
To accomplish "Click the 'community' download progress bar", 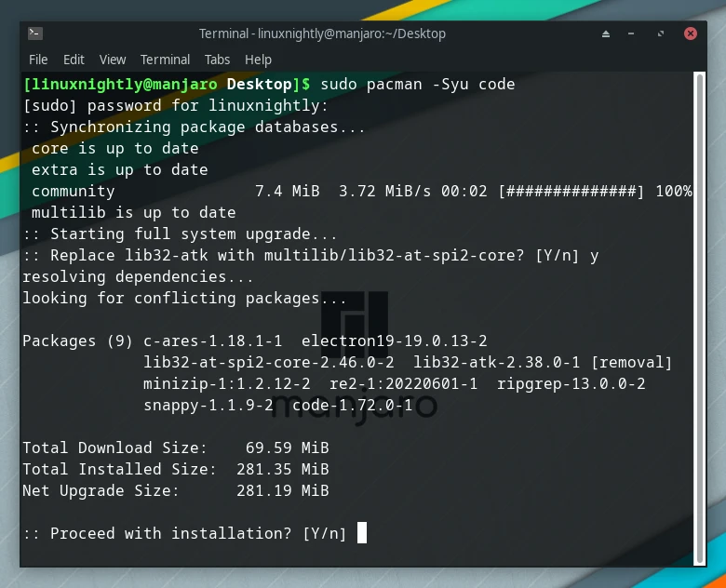I will click(571, 191).
